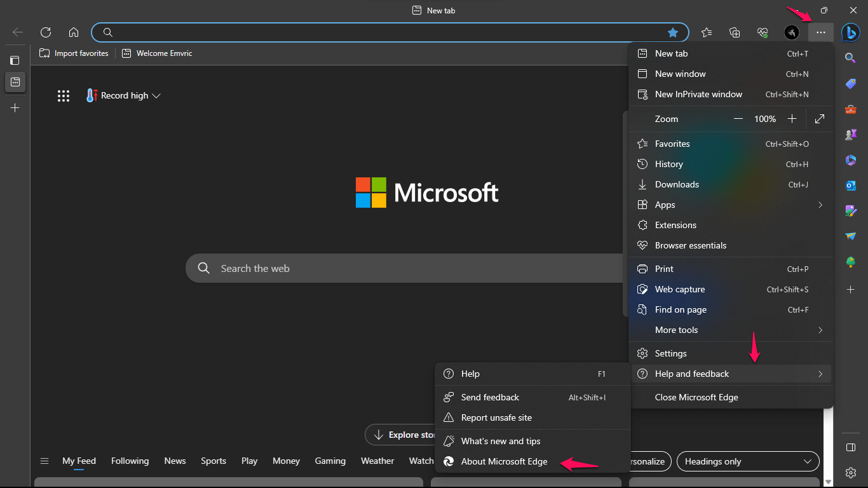Screen dimensions: 868x488
Task: Click the Browser essentials heart icon in the menu
Action: tap(642, 245)
